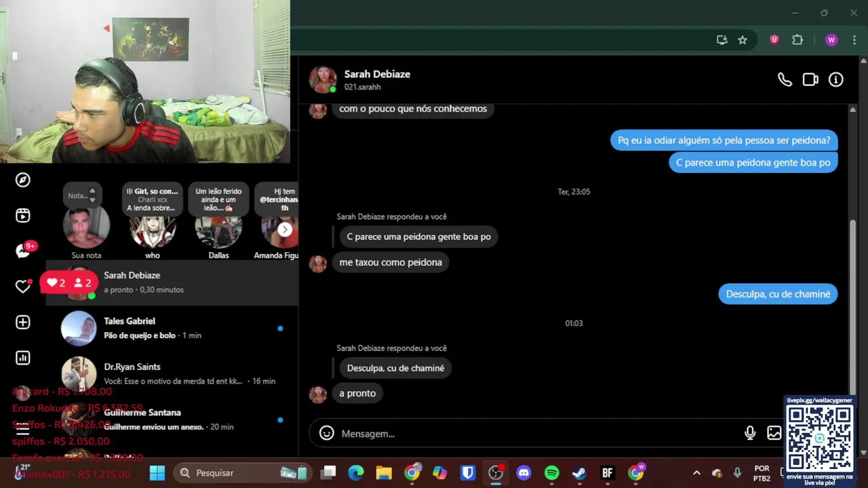Launch Microsoft Edge from taskbar

(356, 473)
